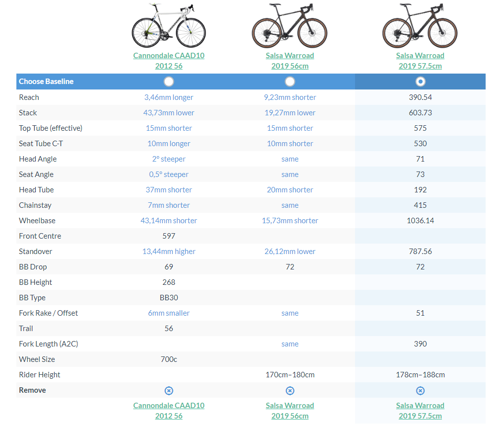Open bottom Cannondale CAAD10 2012 56 link
The height and width of the screenshot is (432, 504).
click(169, 411)
